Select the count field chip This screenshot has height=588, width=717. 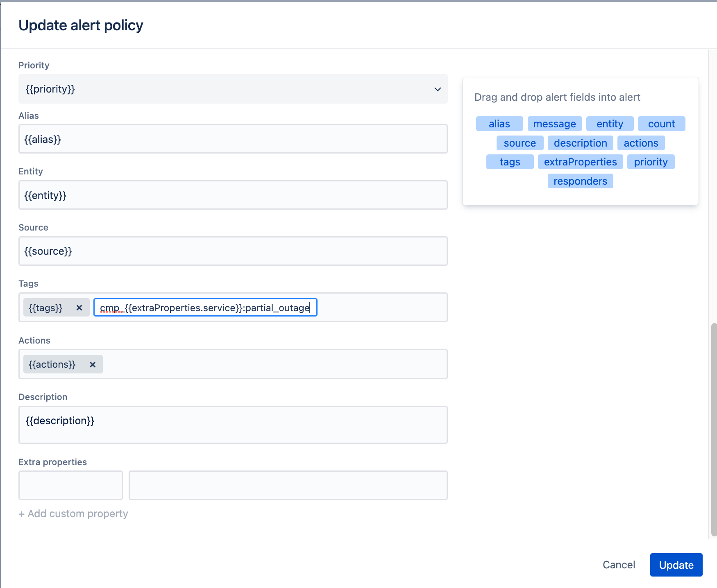pos(661,123)
